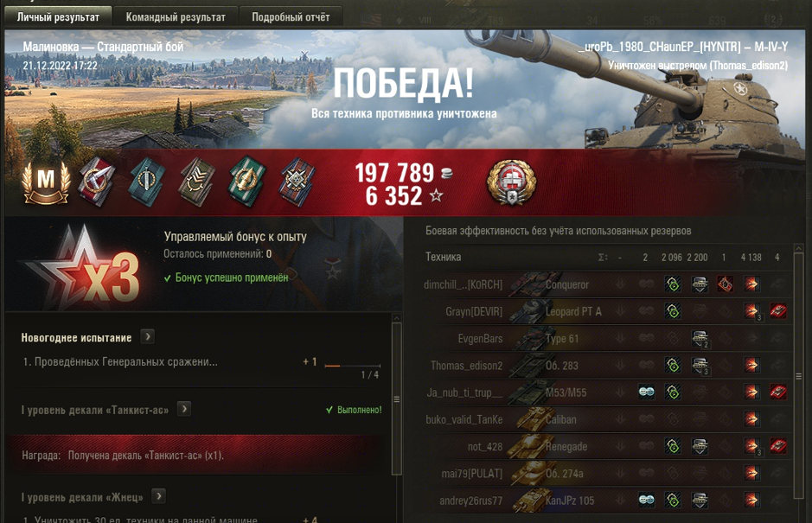Click kill icon in Leopard PT A row
This screenshot has height=523, width=812.
[x=777, y=311]
